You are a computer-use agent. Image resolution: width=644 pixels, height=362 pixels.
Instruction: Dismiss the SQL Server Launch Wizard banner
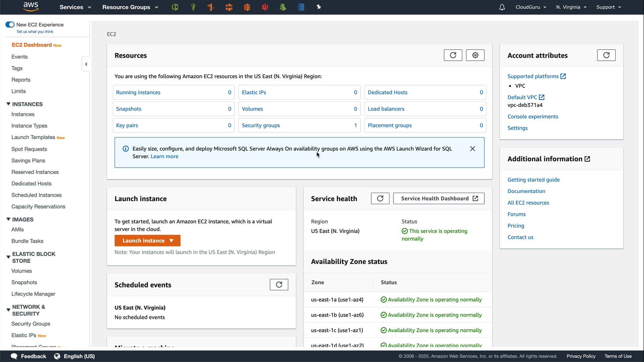(472, 148)
